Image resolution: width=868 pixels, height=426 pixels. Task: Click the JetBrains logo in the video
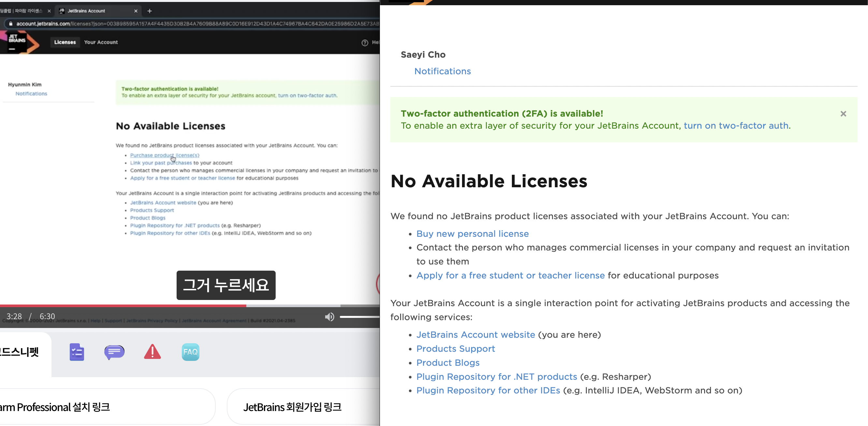tap(20, 42)
